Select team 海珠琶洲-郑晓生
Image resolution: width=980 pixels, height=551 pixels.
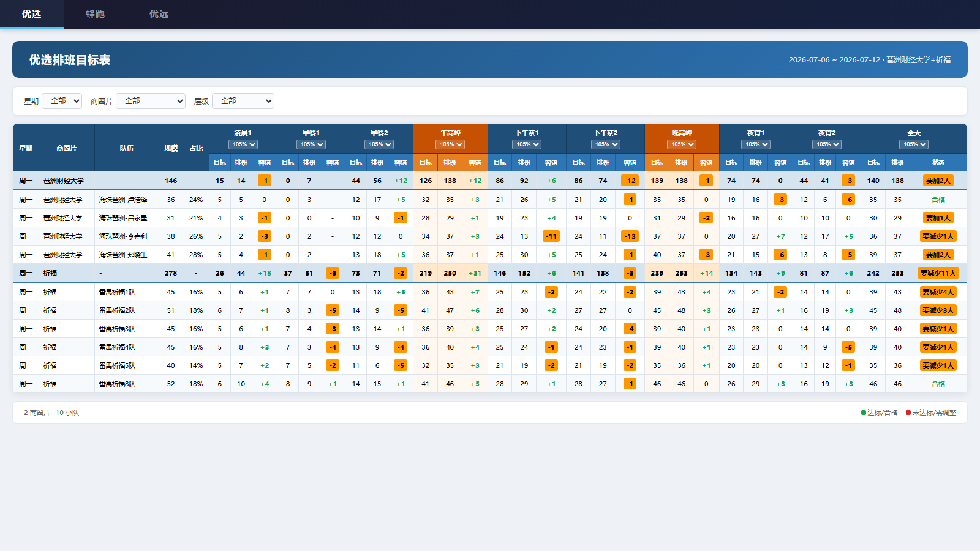pos(123,255)
